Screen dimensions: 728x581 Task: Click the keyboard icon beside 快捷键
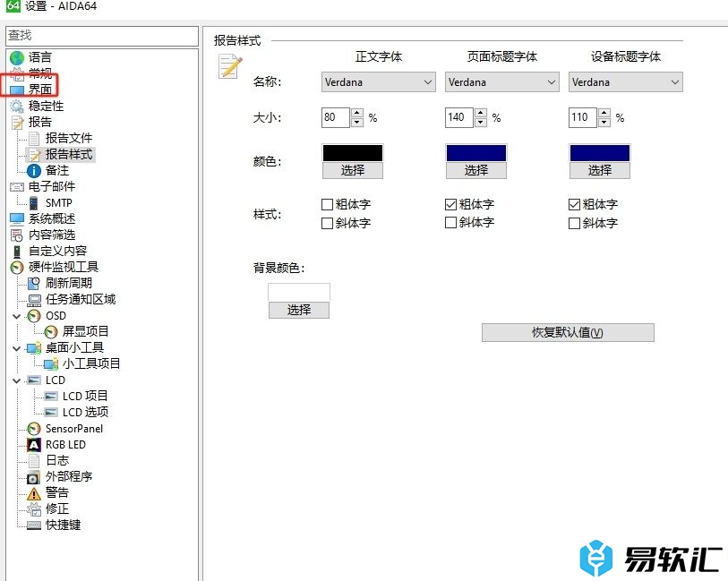[34, 525]
